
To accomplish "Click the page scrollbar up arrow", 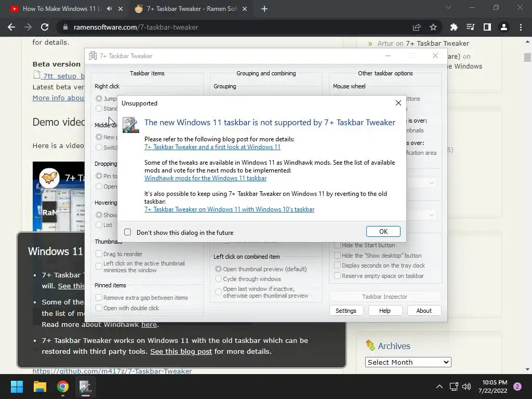I will point(528,42).
